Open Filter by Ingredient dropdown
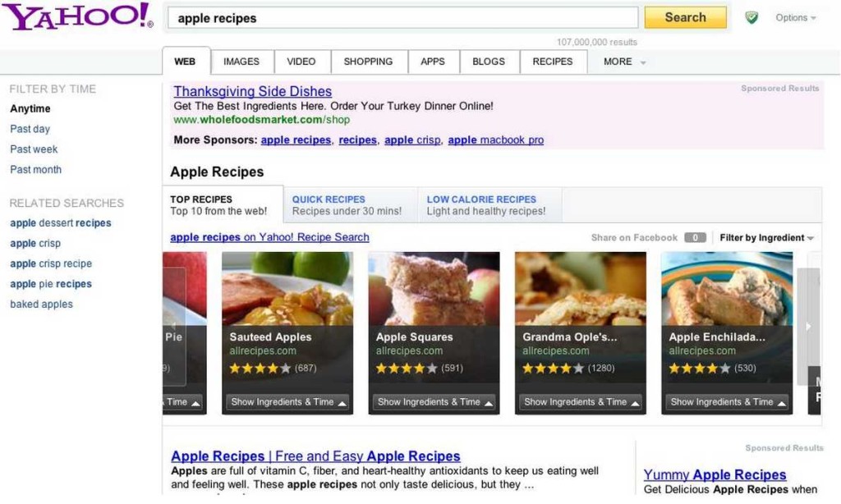This screenshot has height=504, width=841. pos(766,237)
